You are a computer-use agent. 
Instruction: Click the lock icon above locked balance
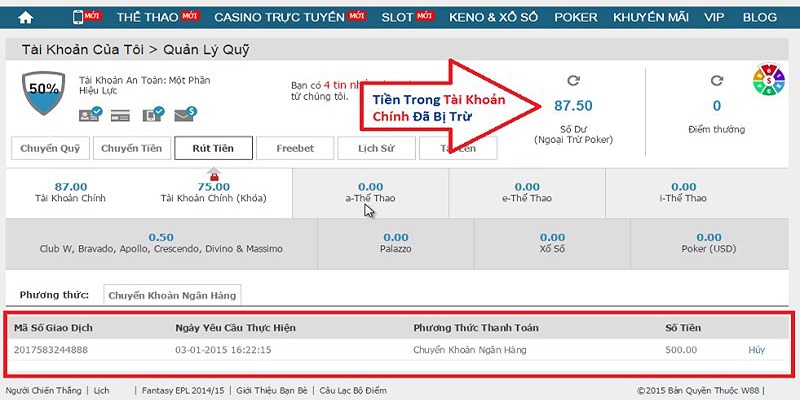coord(214,176)
